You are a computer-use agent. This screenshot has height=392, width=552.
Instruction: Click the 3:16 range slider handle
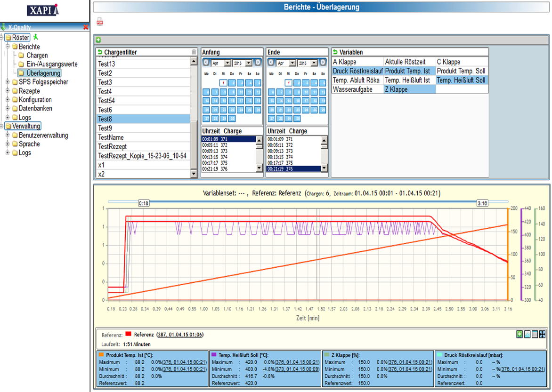coord(482,203)
